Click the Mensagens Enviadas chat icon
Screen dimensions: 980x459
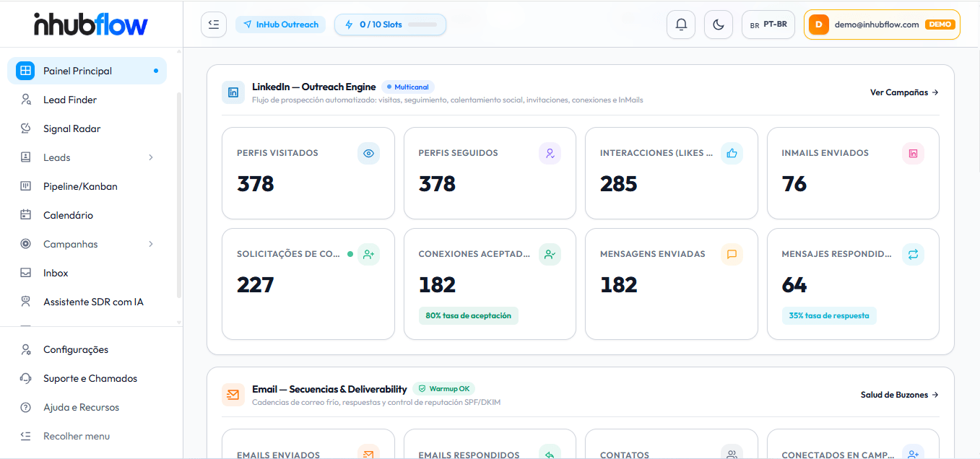click(732, 254)
